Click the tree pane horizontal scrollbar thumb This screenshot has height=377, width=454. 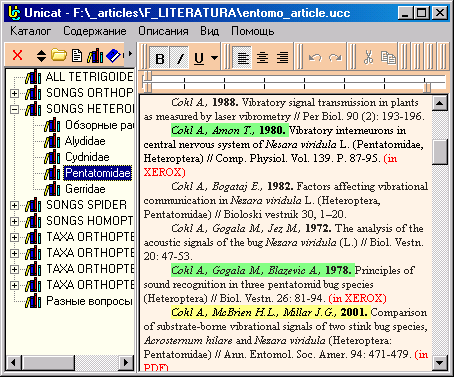[x=48, y=362]
